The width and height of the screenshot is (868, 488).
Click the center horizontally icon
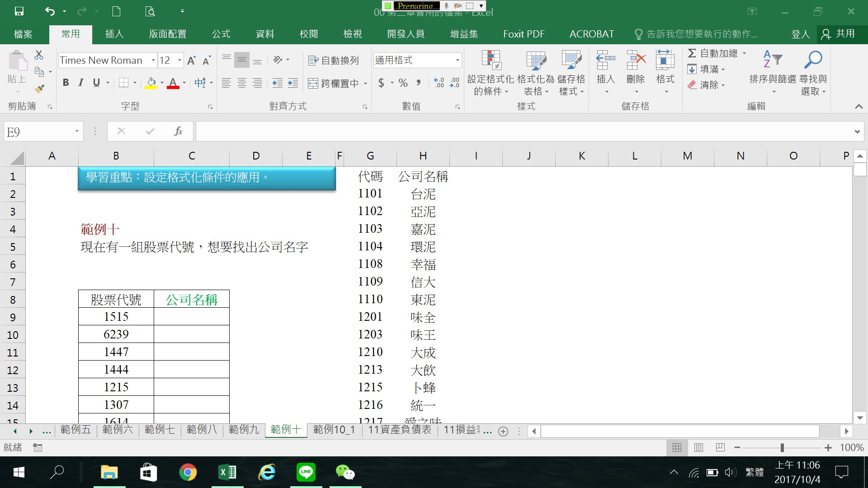click(x=242, y=83)
